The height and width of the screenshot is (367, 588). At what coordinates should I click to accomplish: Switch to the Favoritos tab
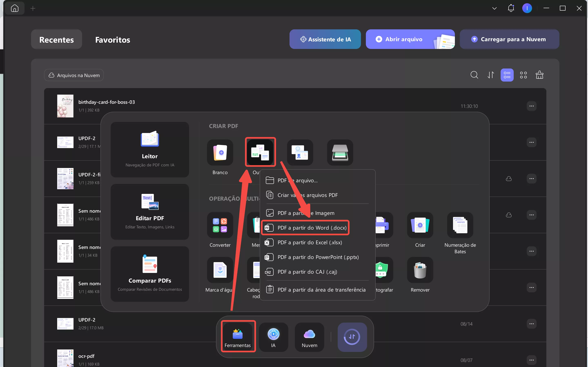coord(112,40)
